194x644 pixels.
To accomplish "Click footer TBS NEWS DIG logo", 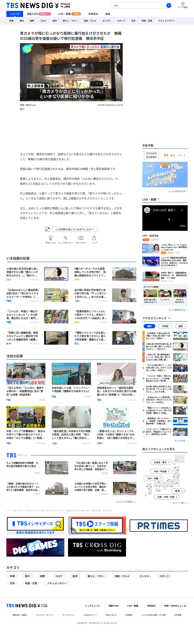I will [27, 606].
